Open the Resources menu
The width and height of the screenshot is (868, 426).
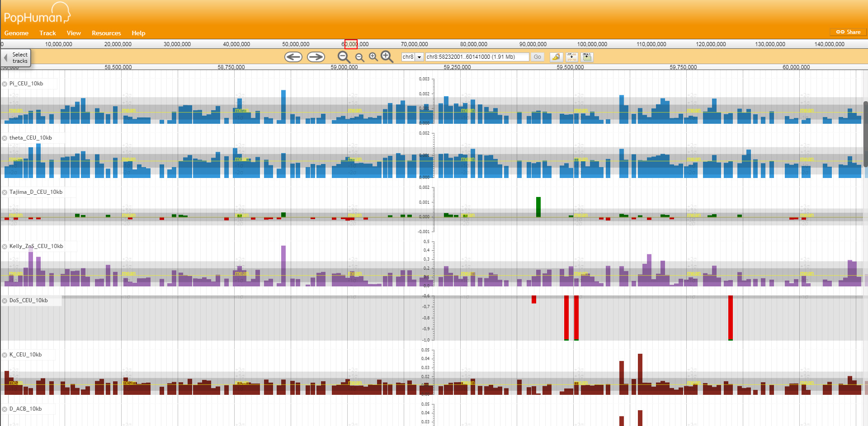click(106, 33)
